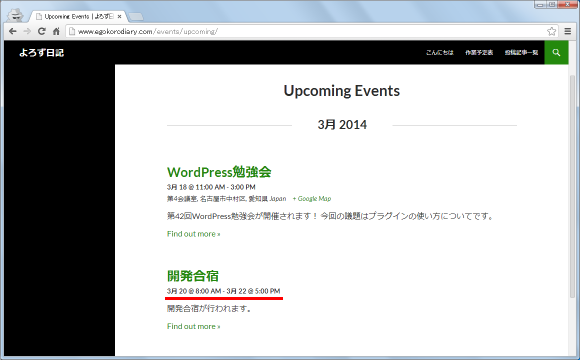Open the こんにちは menu item

(x=439, y=53)
